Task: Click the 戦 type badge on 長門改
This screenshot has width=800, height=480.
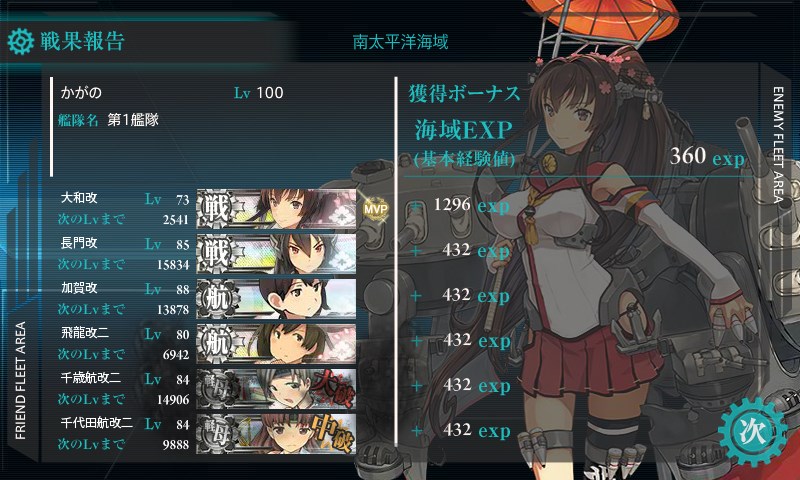Action: (x=216, y=254)
